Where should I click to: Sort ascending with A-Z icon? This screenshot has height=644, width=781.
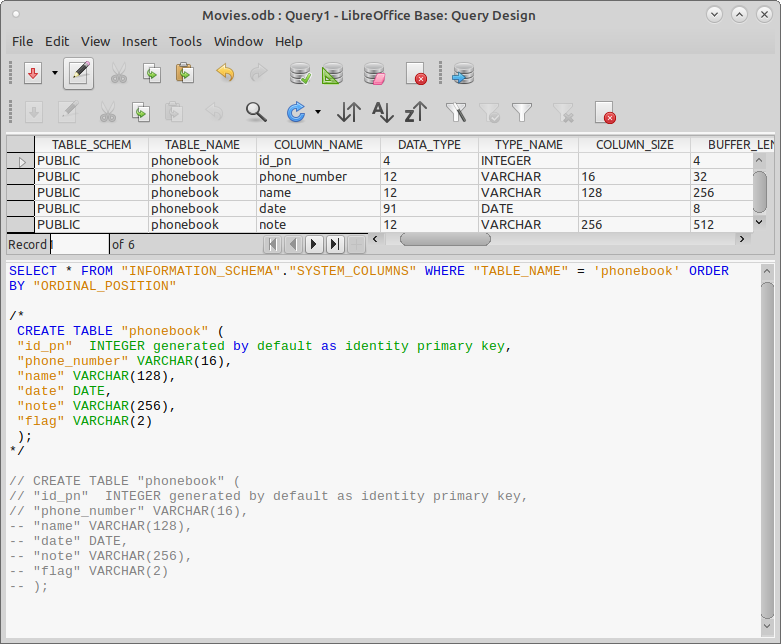click(x=383, y=112)
